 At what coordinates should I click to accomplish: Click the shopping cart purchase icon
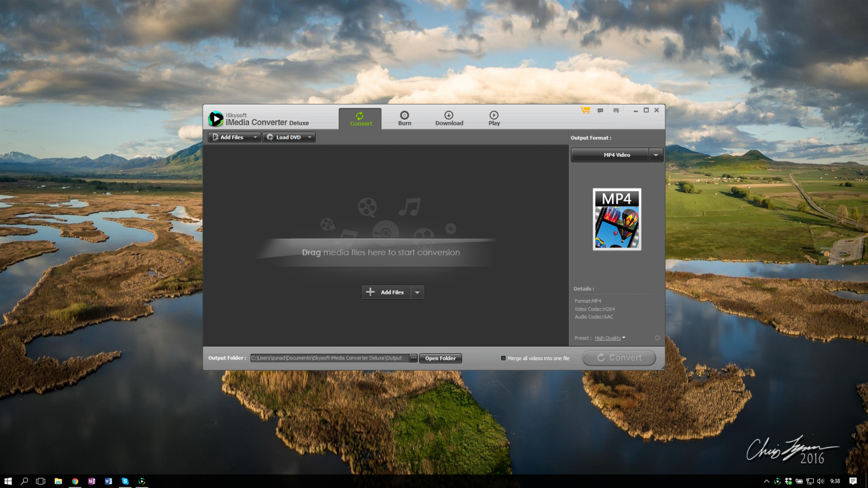(585, 110)
